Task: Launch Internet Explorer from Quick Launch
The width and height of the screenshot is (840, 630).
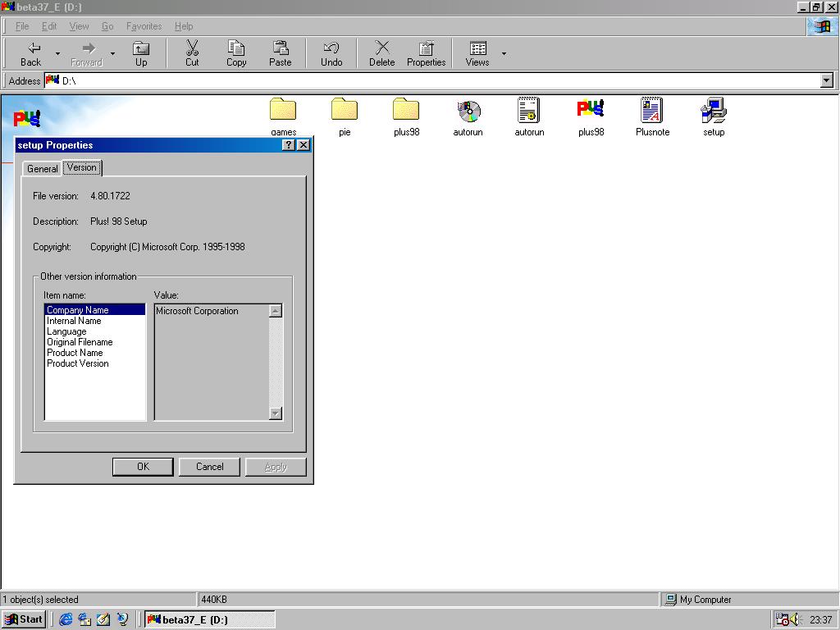Action: coord(66,619)
